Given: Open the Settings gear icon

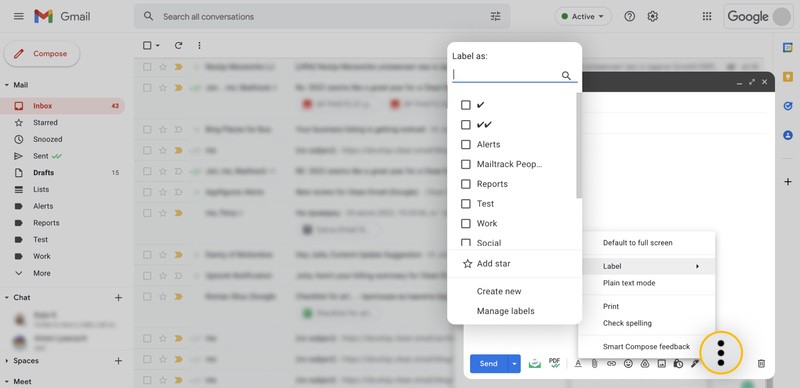Looking at the screenshot, I should click(653, 16).
